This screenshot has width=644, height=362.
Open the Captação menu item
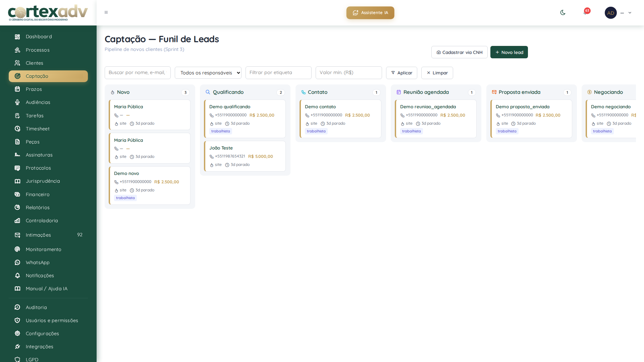[48, 76]
